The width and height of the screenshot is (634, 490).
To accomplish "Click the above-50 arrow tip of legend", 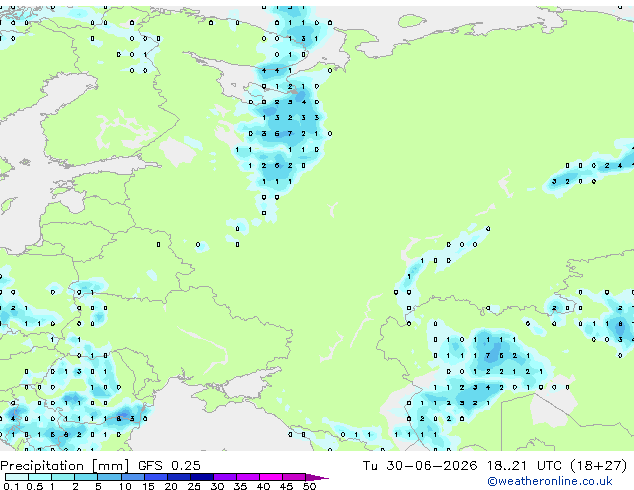I will pyautogui.click(x=317, y=477).
